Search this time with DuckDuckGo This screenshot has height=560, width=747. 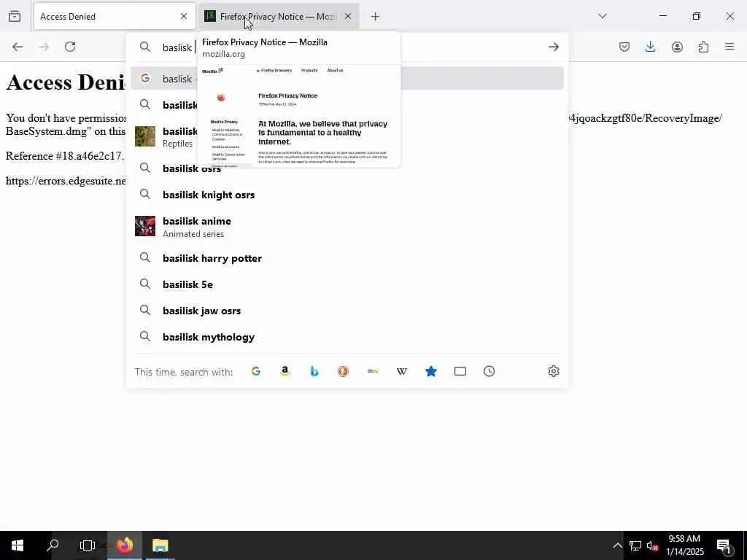click(343, 371)
